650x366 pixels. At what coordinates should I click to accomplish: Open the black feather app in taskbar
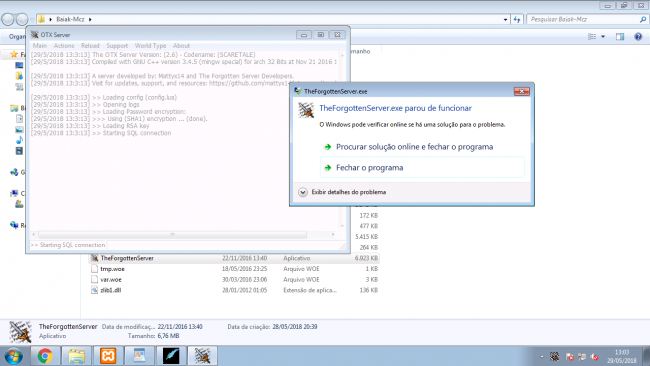(171, 356)
